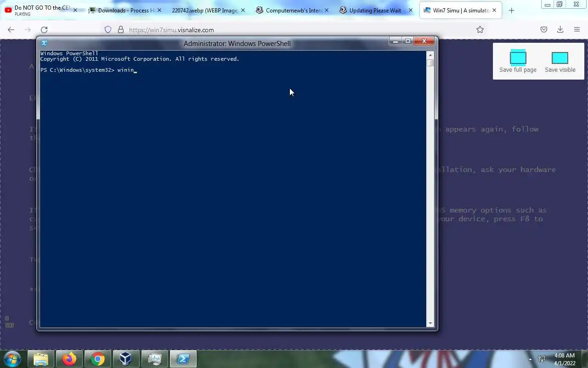This screenshot has height=368, width=588.
Task: Open the taskbar clock and date
Action: coord(564,359)
